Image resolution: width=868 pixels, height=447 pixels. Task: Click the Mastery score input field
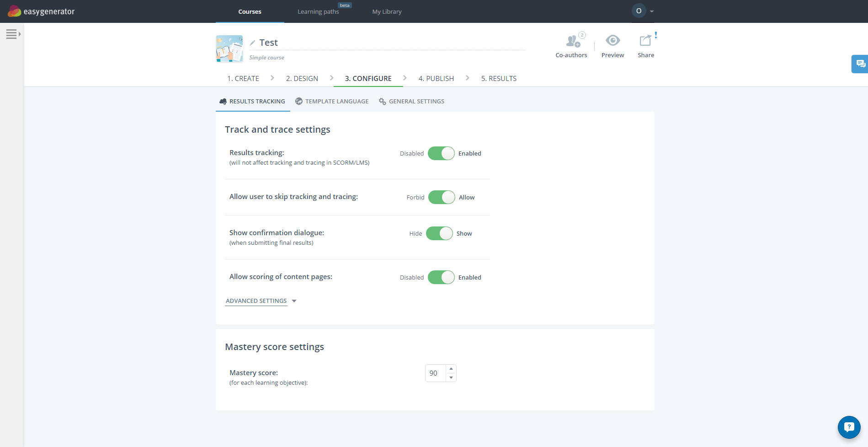(x=435, y=373)
